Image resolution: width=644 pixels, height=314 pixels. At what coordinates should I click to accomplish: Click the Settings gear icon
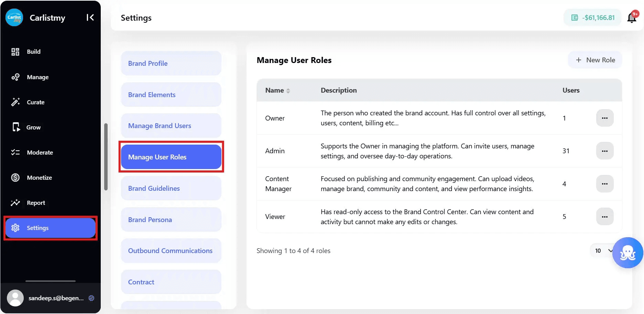tap(15, 228)
